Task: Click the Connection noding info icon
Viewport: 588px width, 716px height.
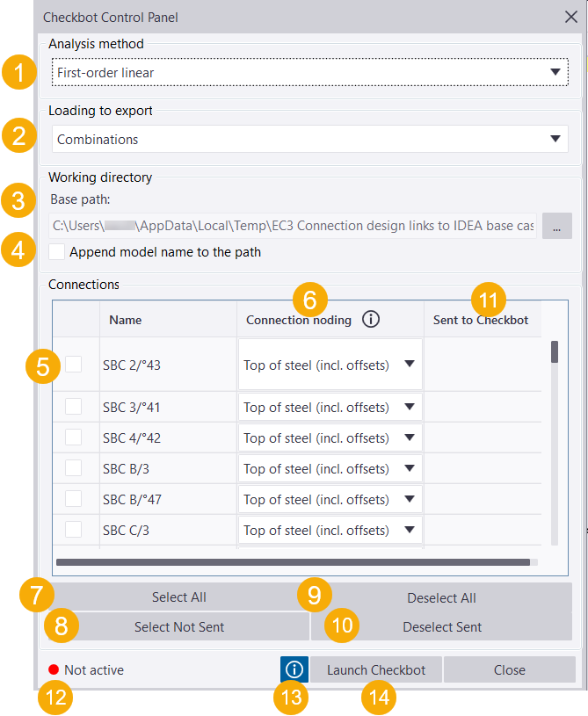Action: point(370,319)
